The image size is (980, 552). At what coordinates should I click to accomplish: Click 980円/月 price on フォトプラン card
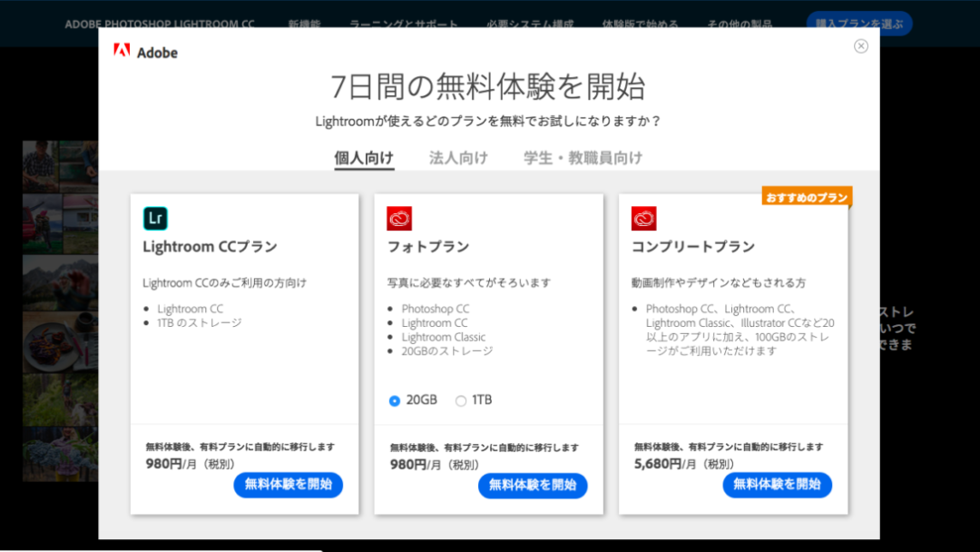[x=435, y=465]
